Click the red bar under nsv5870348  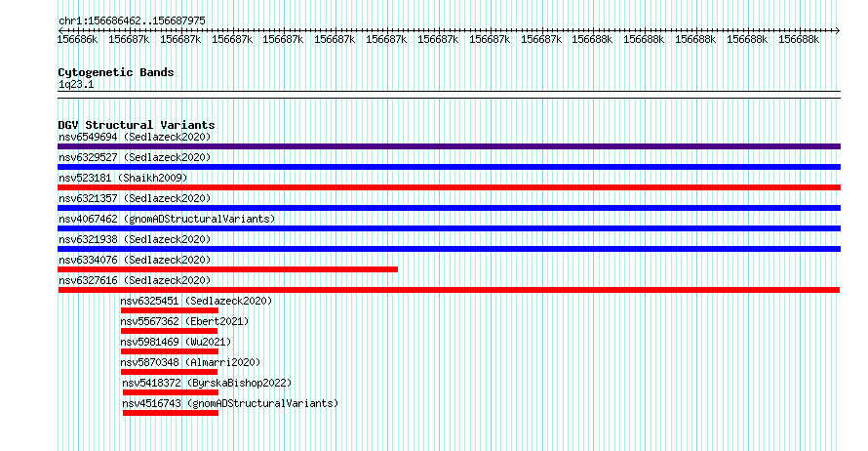(x=170, y=372)
